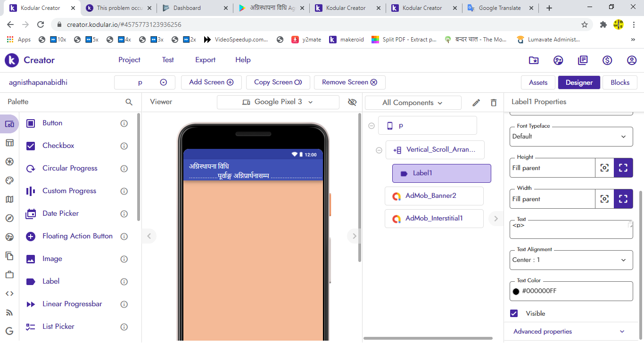644x343 pixels.
Task: Click the monetization dollar icon in header
Action: click(607, 60)
